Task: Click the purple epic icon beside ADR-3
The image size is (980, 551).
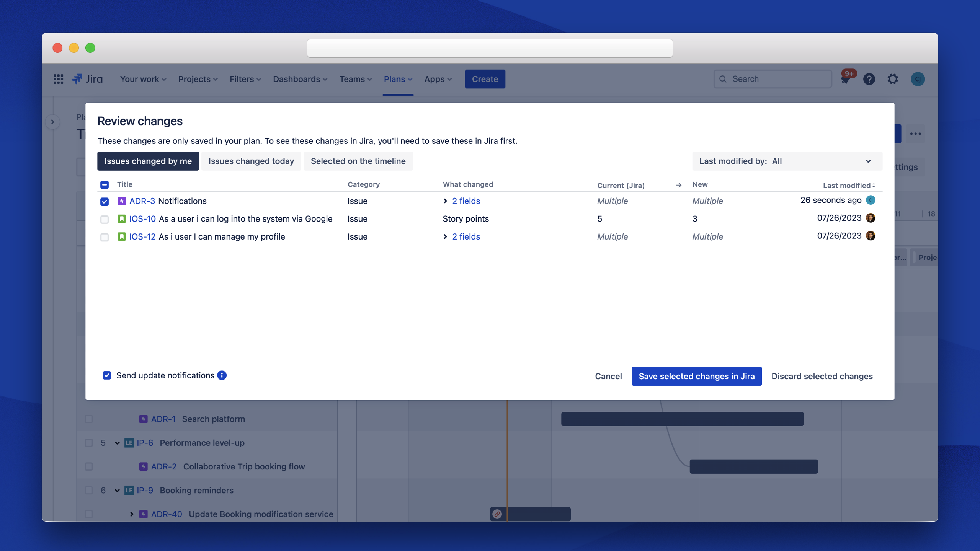Action: 121,201
